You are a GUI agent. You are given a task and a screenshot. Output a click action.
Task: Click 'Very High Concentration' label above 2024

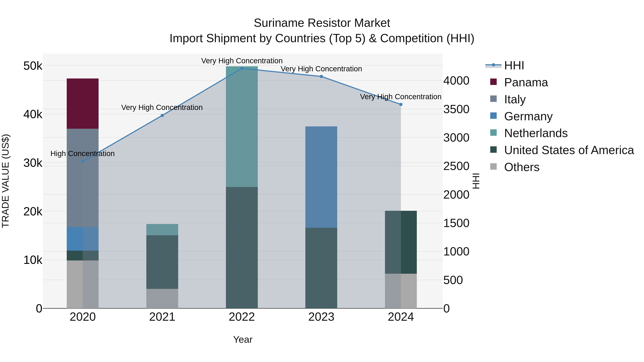point(401,97)
